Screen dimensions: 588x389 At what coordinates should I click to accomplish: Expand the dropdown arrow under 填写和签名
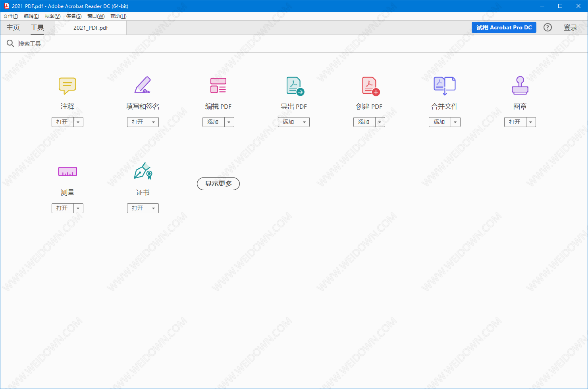click(x=154, y=122)
